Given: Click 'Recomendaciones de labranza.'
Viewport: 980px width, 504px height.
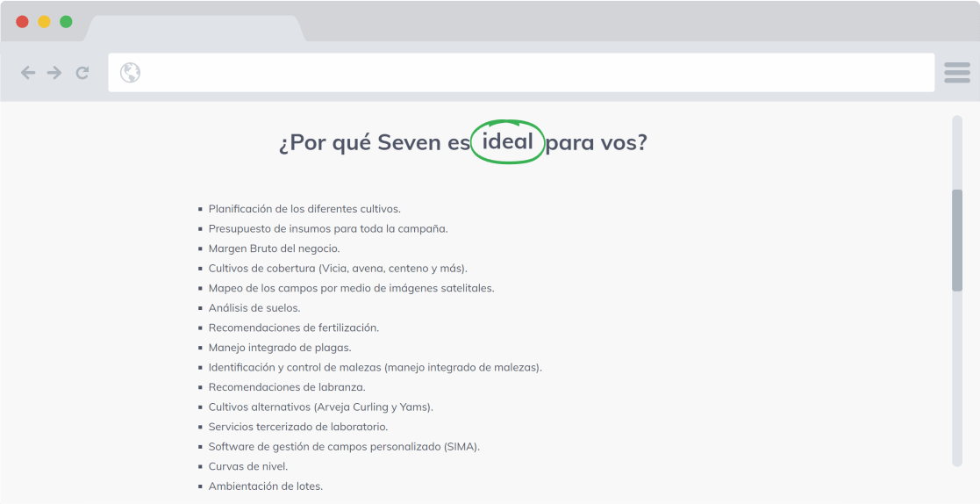Looking at the screenshot, I should click(287, 387).
